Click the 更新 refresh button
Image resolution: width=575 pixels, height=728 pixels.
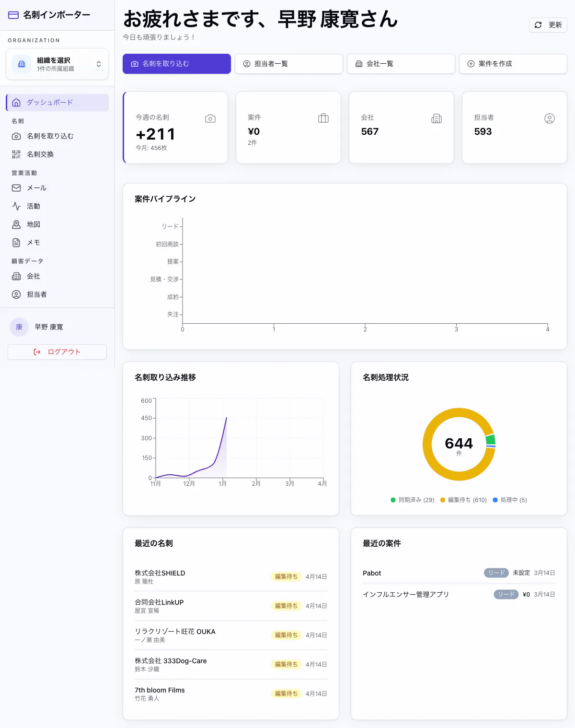point(548,25)
